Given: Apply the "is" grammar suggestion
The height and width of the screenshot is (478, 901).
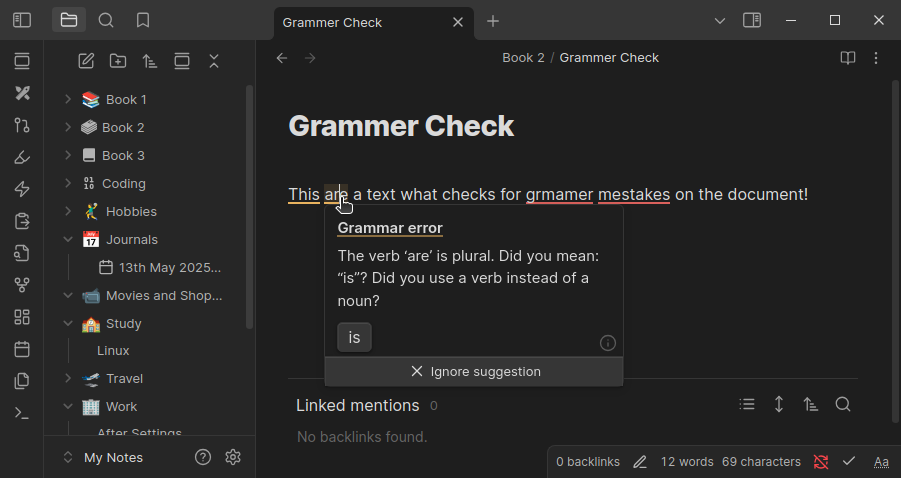Looking at the screenshot, I should pos(354,337).
